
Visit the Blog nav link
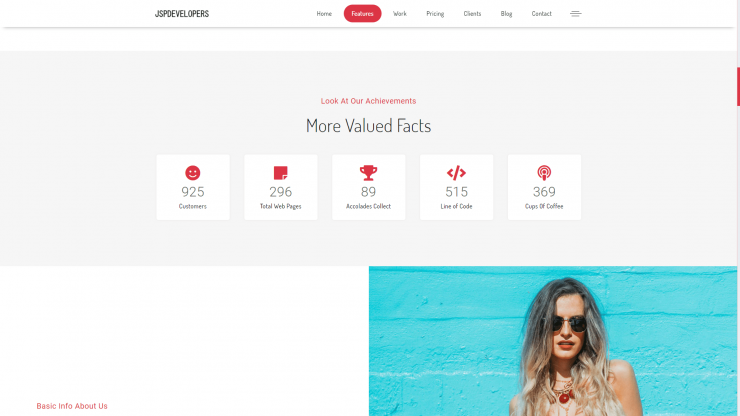506,14
